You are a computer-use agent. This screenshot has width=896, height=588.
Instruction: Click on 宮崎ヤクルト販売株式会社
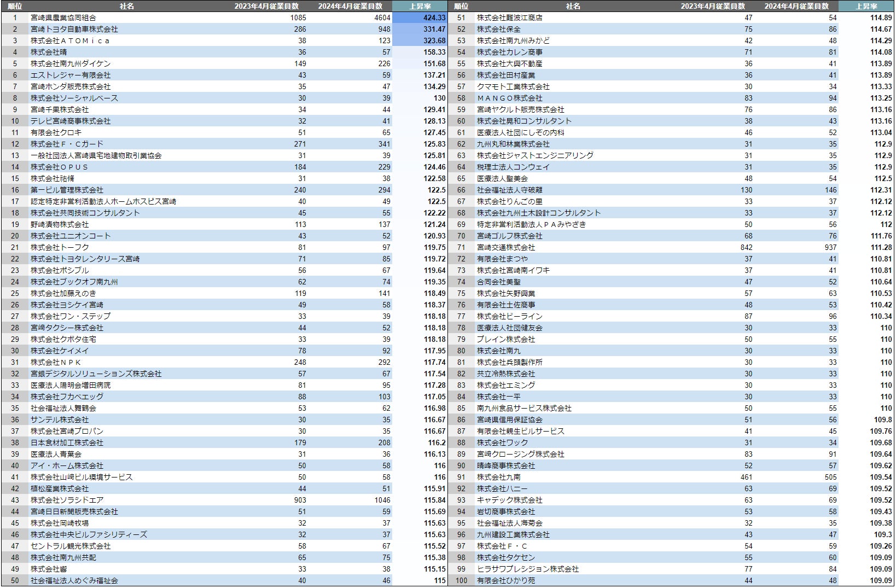[x=521, y=109]
